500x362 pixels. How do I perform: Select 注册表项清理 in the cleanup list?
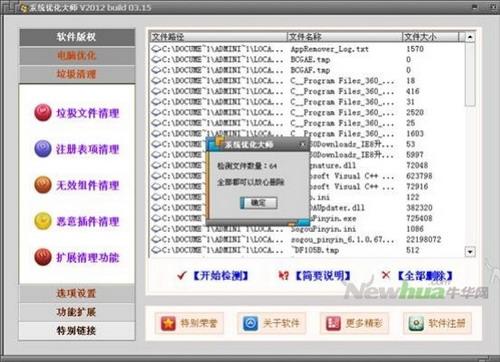click(x=87, y=149)
